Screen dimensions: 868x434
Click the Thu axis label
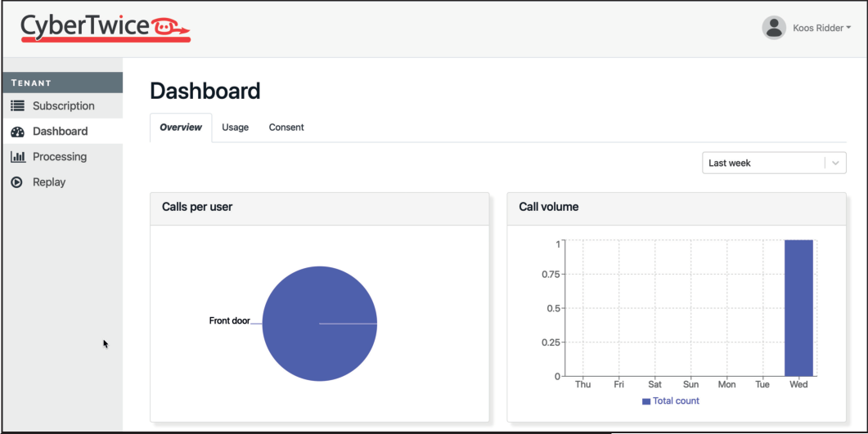(583, 385)
